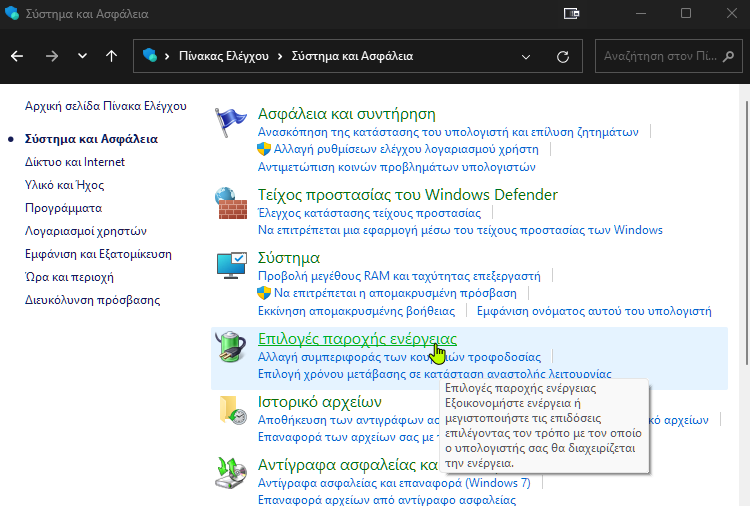The height and width of the screenshot is (506, 750).
Task: Open Δίκτυο και Internet category
Action: click(75, 162)
